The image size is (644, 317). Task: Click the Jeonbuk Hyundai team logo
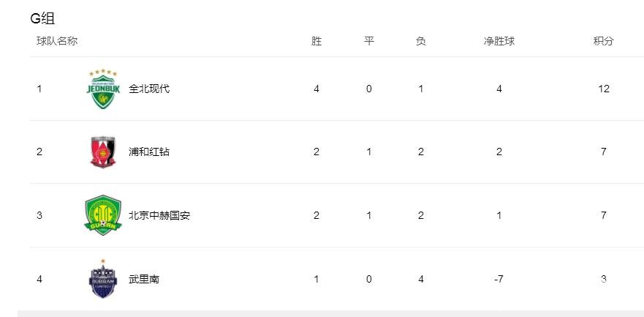click(x=103, y=89)
